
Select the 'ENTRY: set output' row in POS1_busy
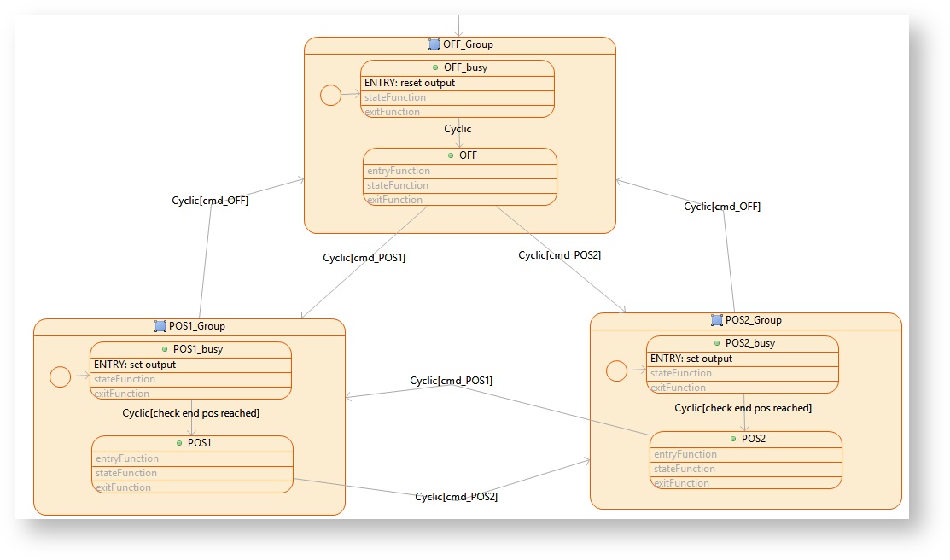[190, 365]
